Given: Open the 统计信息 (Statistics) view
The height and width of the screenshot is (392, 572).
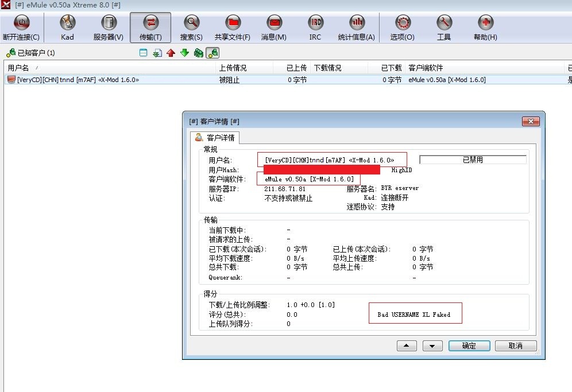Looking at the screenshot, I should [357, 28].
